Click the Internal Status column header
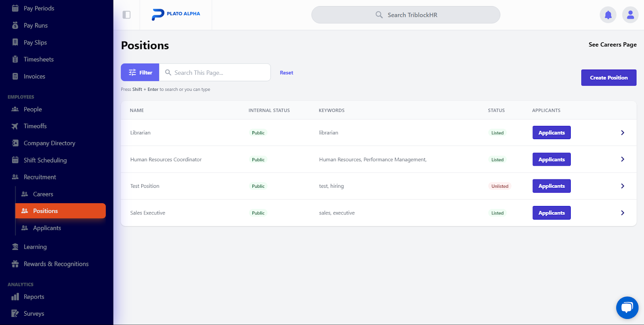The height and width of the screenshot is (325, 644). pos(269,110)
